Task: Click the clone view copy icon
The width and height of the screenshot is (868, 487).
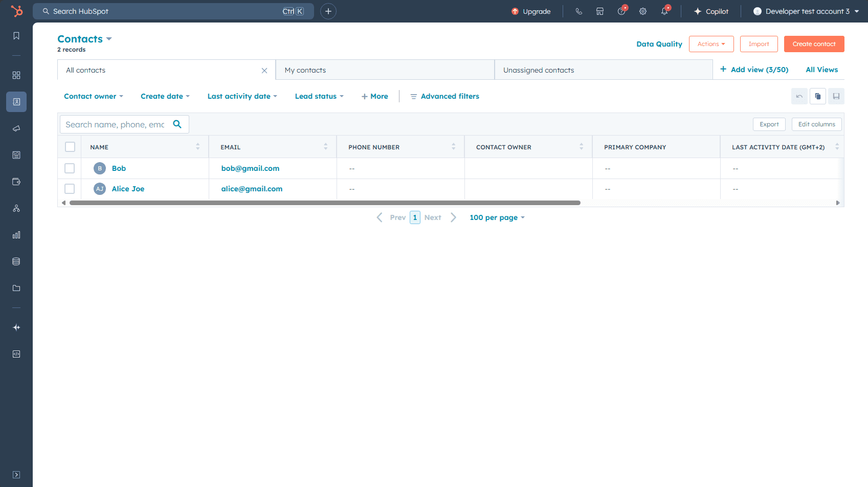Action: [x=817, y=96]
